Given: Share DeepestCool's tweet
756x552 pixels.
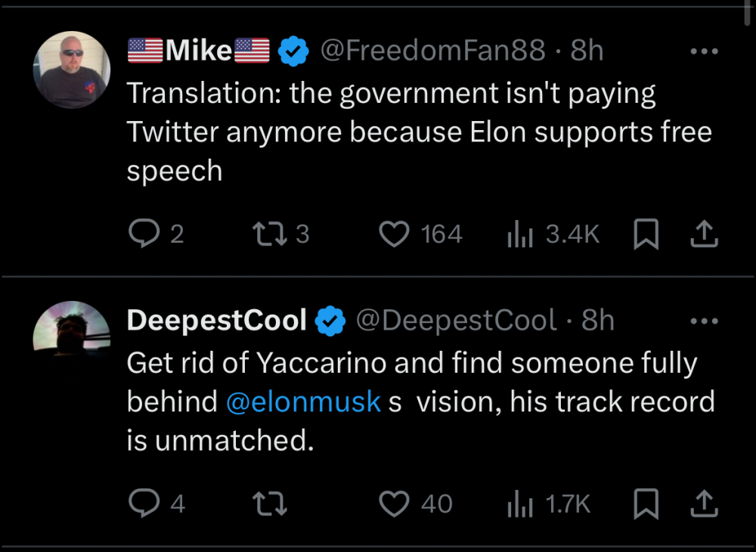Looking at the screenshot, I should pos(703,504).
